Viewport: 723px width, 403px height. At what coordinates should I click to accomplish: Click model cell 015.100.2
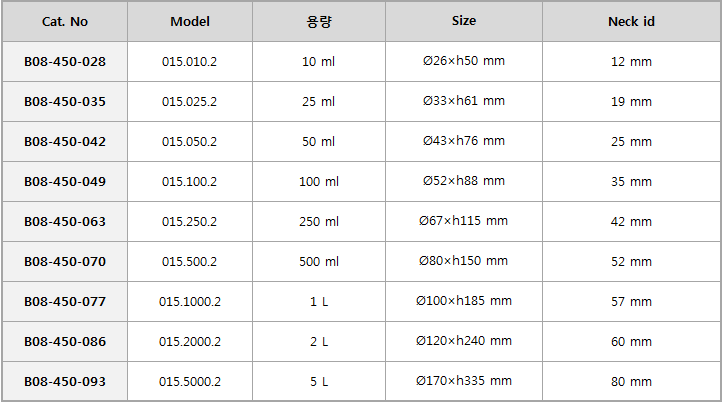(190, 182)
